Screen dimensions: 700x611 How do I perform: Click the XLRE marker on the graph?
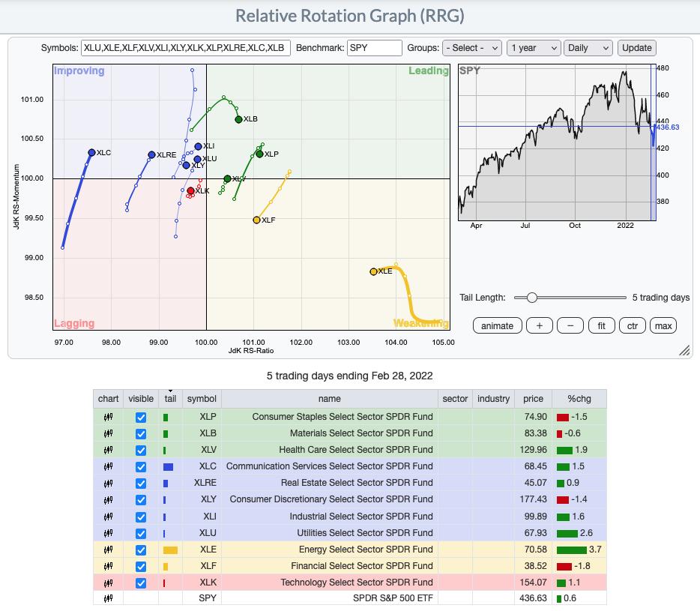click(x=152, y=154)
